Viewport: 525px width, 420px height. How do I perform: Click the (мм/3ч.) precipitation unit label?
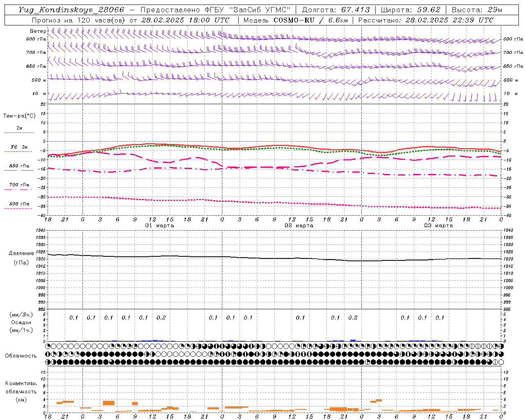tap(21, 315)
